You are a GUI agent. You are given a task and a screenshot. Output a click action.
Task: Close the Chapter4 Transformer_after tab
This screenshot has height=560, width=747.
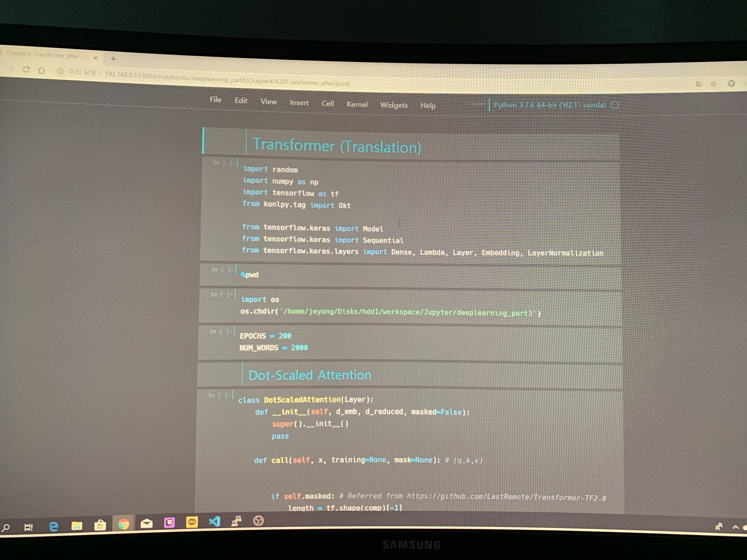click(x=96, y=58)
